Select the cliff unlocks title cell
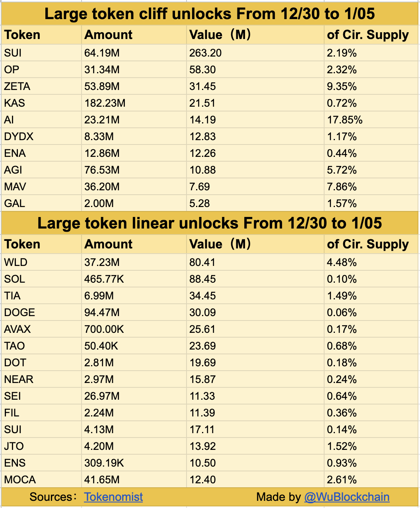 pos(210,14)
